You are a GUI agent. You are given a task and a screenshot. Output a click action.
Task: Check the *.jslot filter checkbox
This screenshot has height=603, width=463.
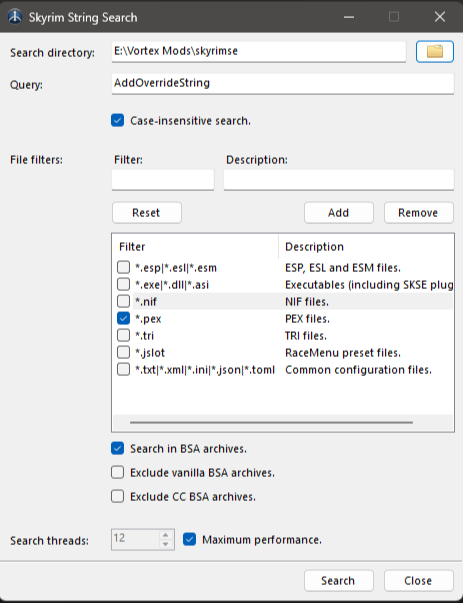[x=123, y=352]
